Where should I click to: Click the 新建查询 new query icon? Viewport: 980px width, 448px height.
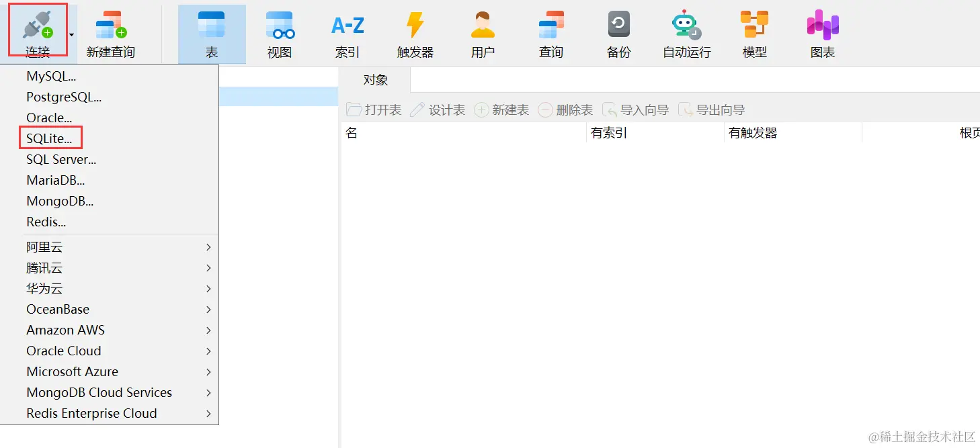pos(111,26)
